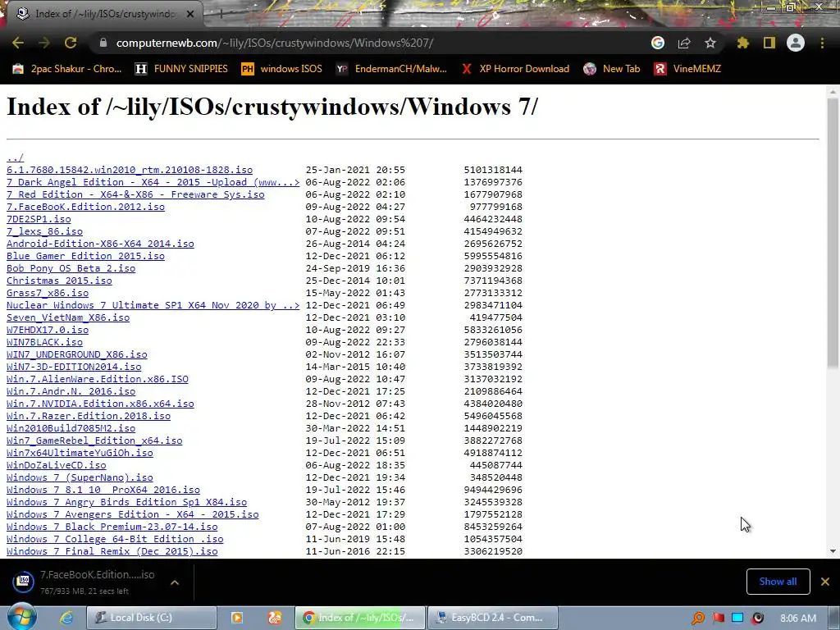
Task: Switch to Local Disk (C:) window
Action: 152,618
